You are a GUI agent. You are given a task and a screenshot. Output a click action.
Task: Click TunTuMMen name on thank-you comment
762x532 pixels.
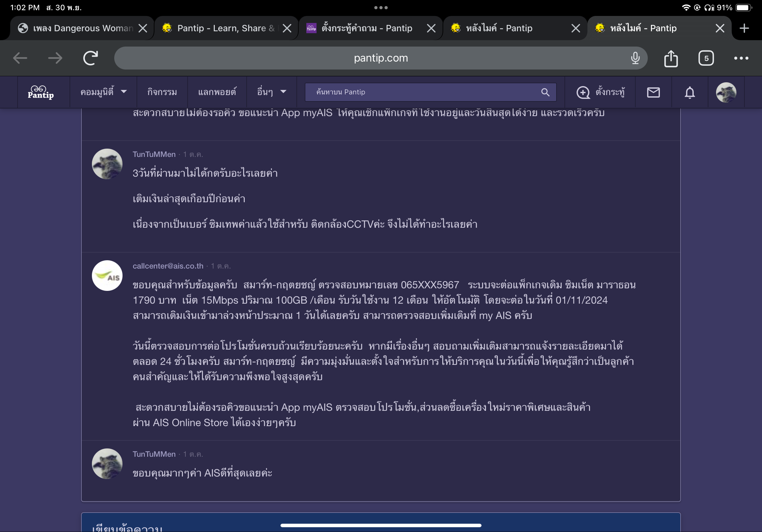click(x=154, y=454)
